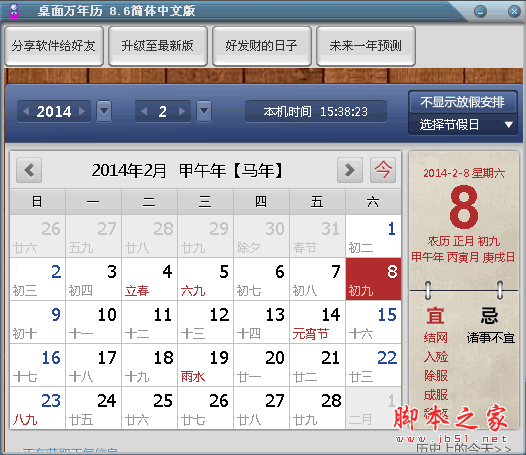Select grayed March 1 二月

[373, 408]
